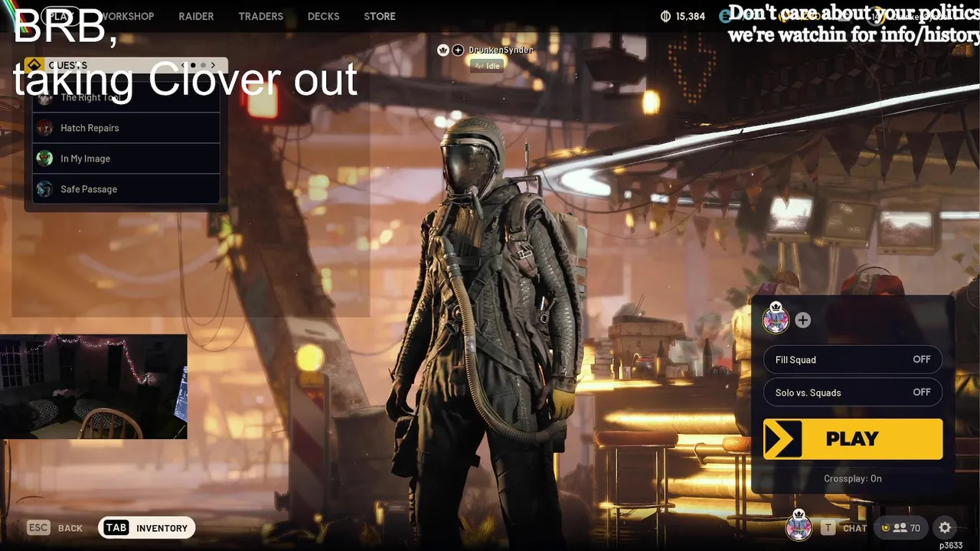The image size is (980, 551).
Task: Open the Chat with T button
Action: (x=844, y=528)
